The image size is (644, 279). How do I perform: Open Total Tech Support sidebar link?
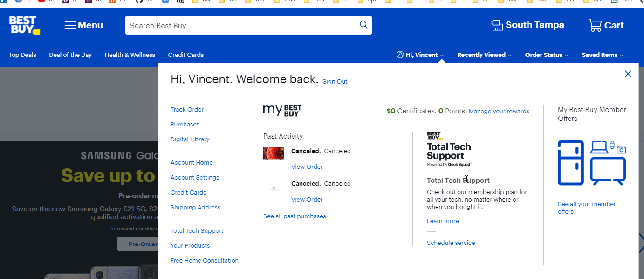[197, 231]
